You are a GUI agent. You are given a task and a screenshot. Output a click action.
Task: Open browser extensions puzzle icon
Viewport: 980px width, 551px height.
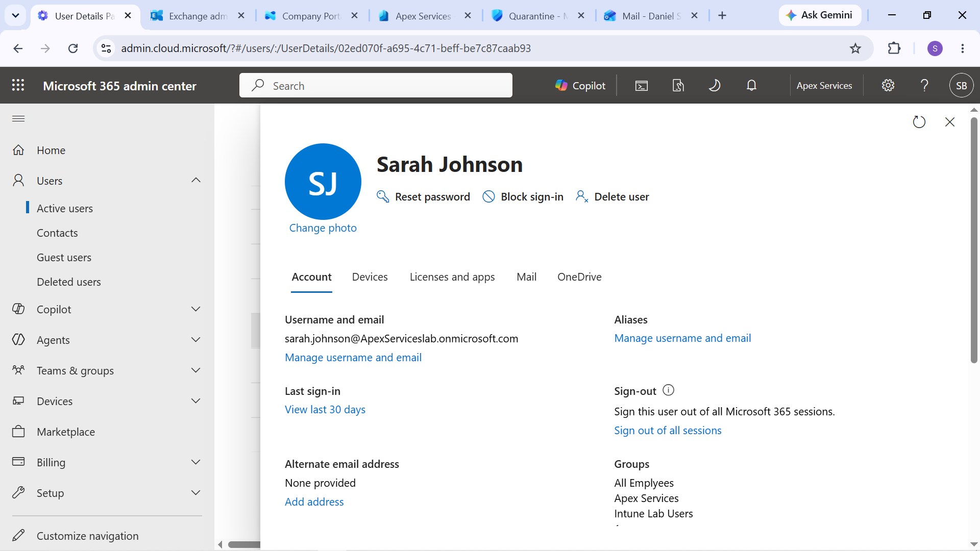[x=894, y=48]
